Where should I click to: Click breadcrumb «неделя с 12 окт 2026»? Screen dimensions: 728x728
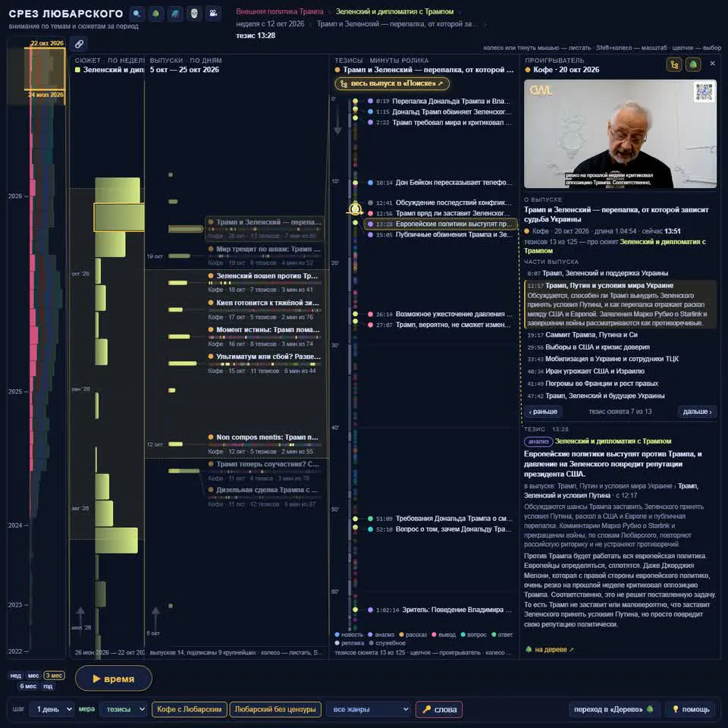pyautogui.click(x=270, y=24)
